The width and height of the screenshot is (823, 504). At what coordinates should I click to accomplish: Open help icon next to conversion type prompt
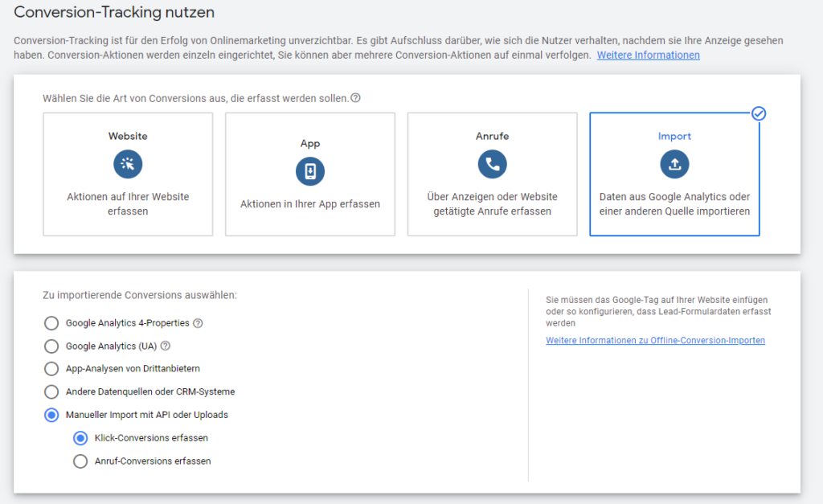pos(355,98)
